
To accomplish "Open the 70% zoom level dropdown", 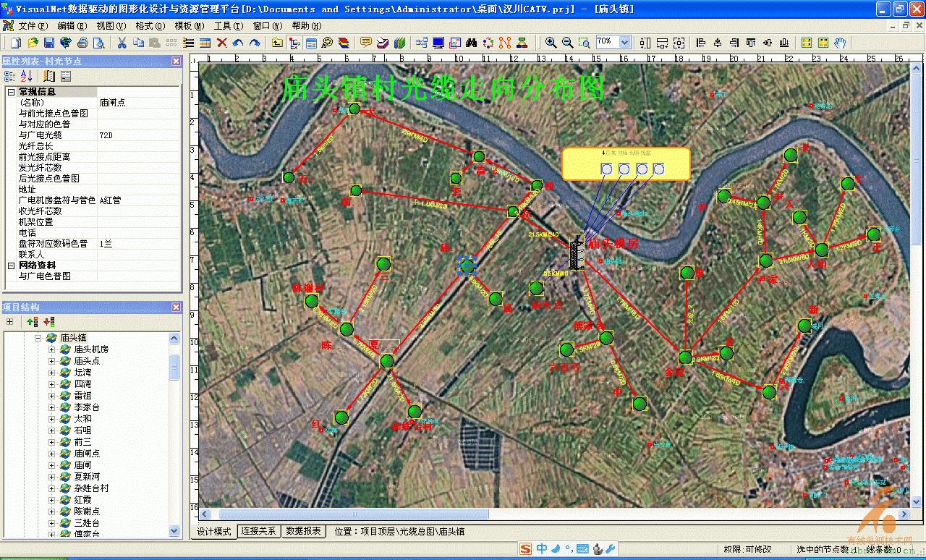I will coord(624,43).
